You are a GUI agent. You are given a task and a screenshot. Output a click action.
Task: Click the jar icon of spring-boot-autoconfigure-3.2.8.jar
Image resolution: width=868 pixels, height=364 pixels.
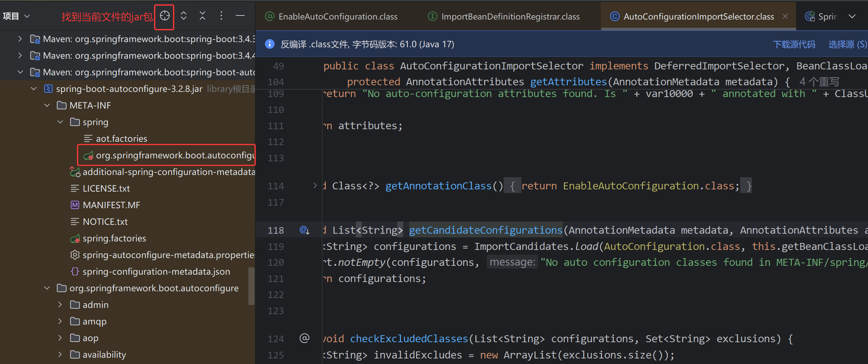tap(48, 89)
